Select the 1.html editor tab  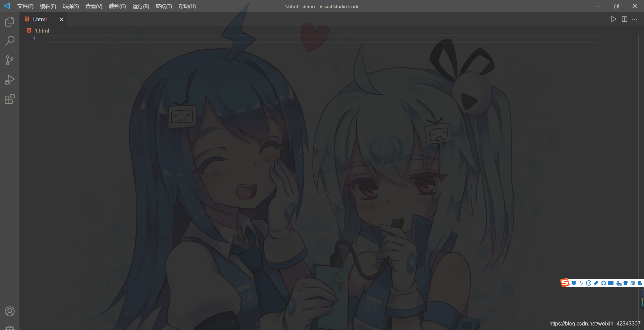click(44, 19)
